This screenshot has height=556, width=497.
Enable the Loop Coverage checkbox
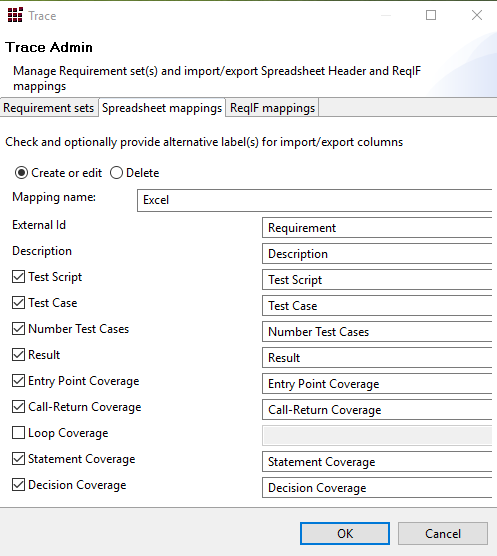pos(18,433)
